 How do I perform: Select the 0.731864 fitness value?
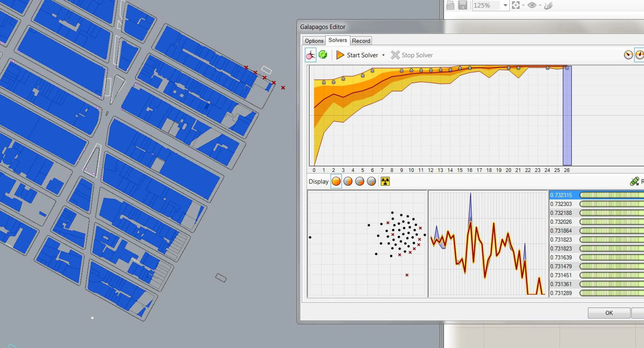[561, 231]
